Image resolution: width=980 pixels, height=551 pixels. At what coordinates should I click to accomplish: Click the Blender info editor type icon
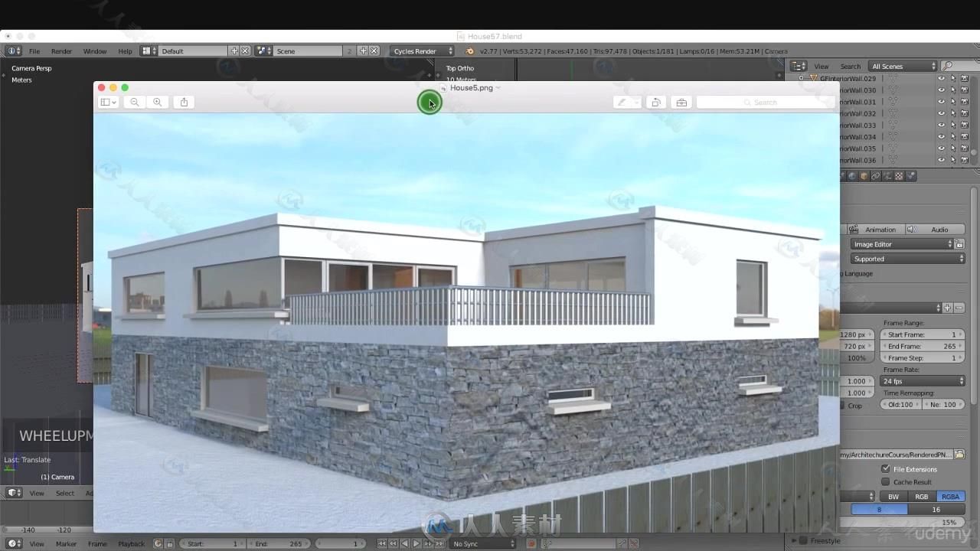tap(13, 51)
